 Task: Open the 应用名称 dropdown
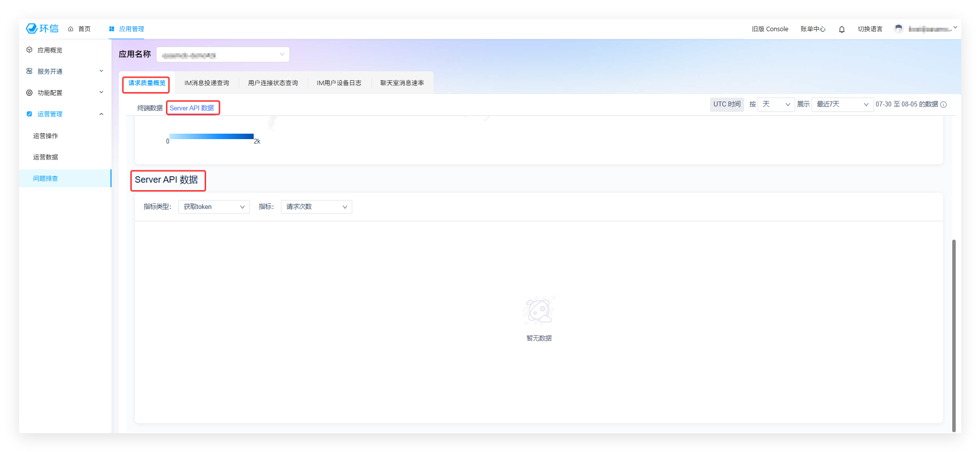222,54
